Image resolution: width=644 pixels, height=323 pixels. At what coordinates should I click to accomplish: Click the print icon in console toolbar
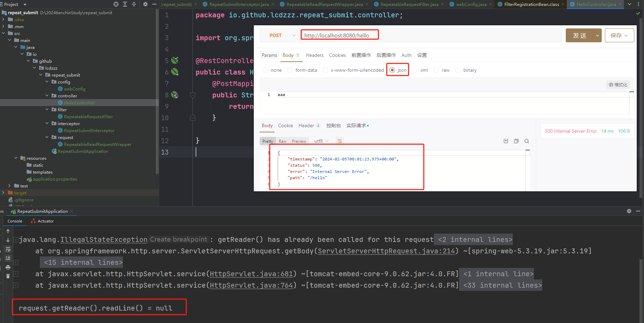coord(8,267)
